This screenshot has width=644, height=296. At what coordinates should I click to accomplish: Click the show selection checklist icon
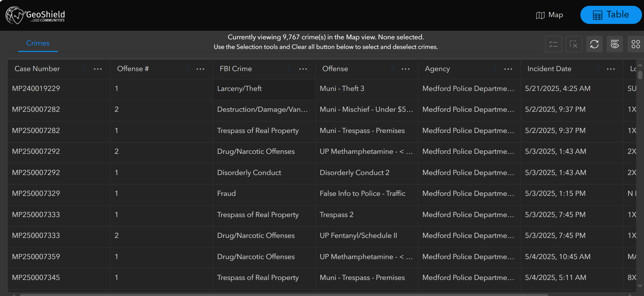coord(553,44)
